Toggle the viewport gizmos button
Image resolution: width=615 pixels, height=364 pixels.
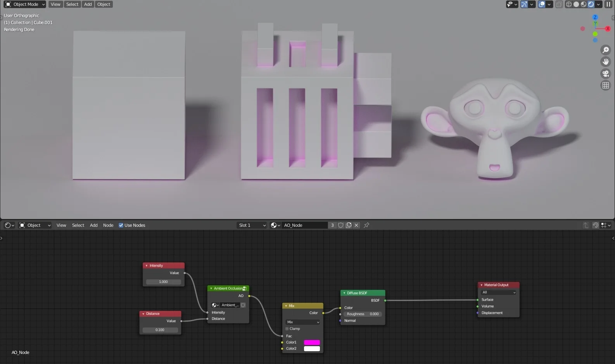coord(524,4)
